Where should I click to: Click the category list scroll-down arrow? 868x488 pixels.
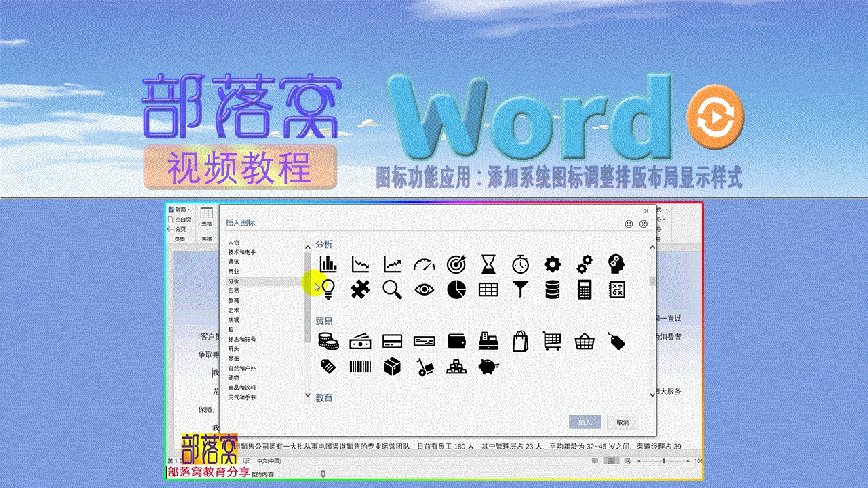tap(307, 394)
